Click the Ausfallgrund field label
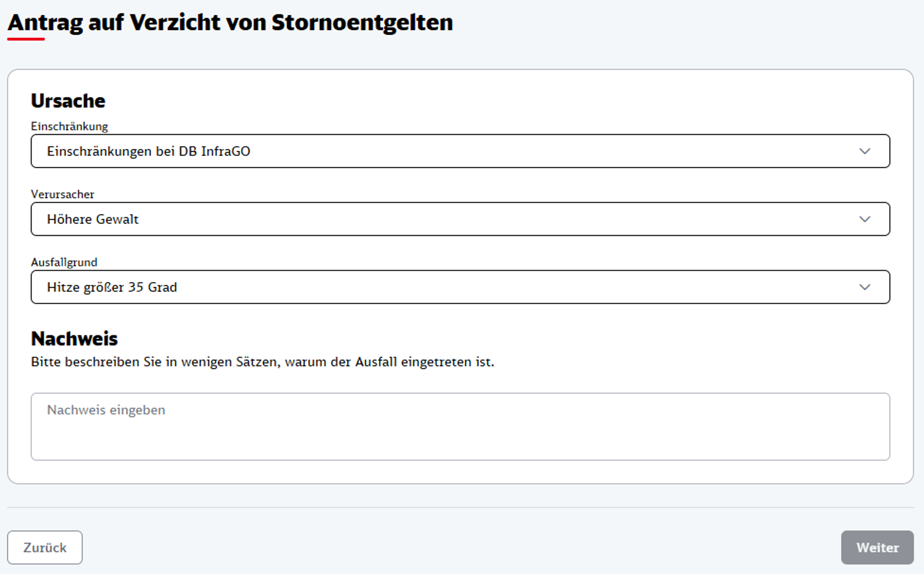Image resolution: width=924 pixels, height=574 pixels. [64, 262]
